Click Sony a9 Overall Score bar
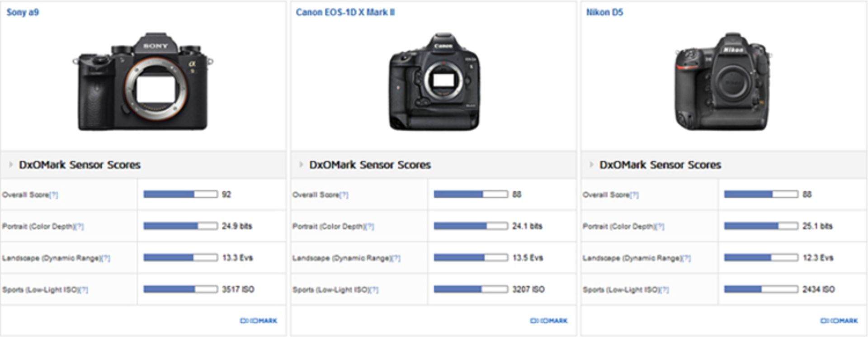Screen dimensions: 868x337 pos(180,194)
